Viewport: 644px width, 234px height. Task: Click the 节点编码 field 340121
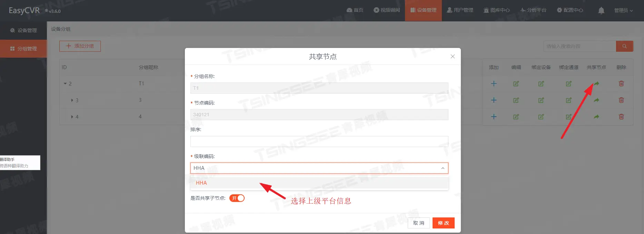(x=319, y=115)
